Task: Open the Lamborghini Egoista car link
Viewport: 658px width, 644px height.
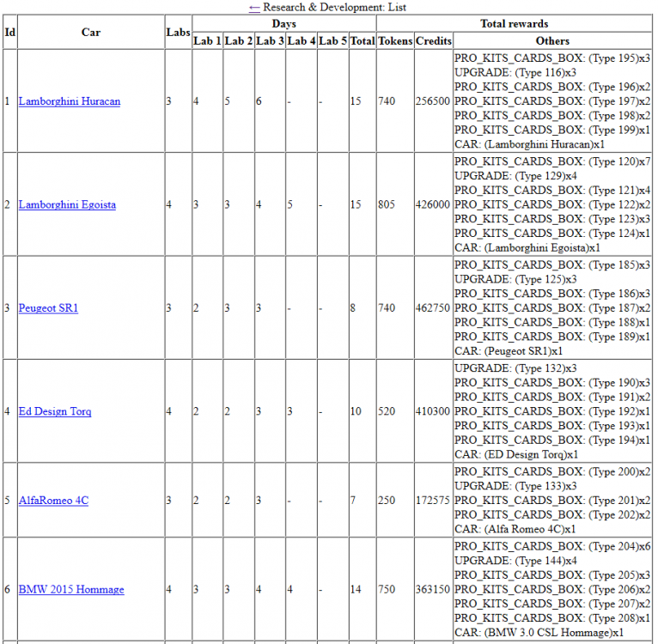Action: [67, 204]
